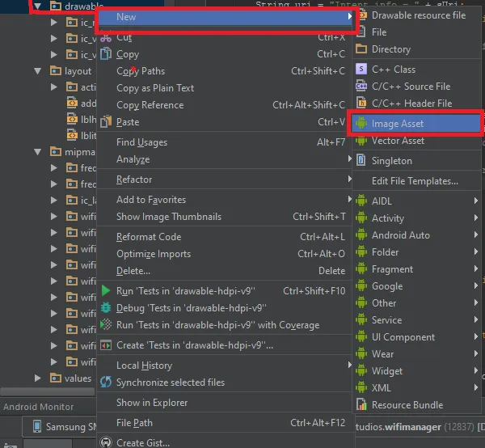Choose Optimize Imports
This screenshot has width=485, height=448.
224,254
